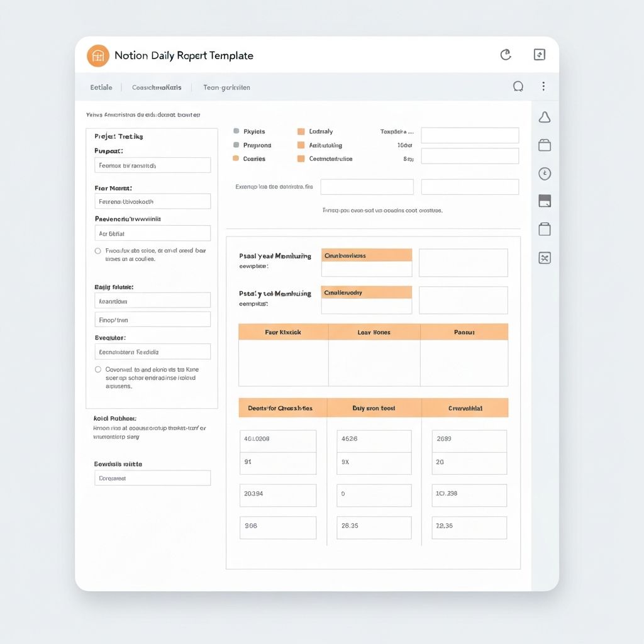Screen dimensions: 644x644
Task: Select the Tean-gerkviten tab
Action: 226,87
